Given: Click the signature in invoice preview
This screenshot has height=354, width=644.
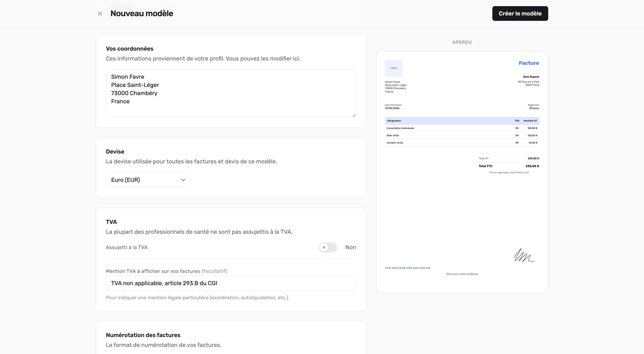Looking at the screenshot, I should tap(524, 255).
